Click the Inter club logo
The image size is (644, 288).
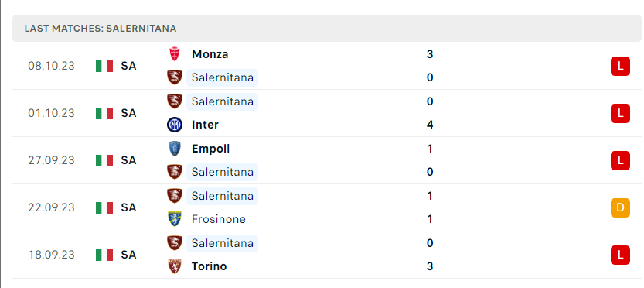(x=175, y=125)
